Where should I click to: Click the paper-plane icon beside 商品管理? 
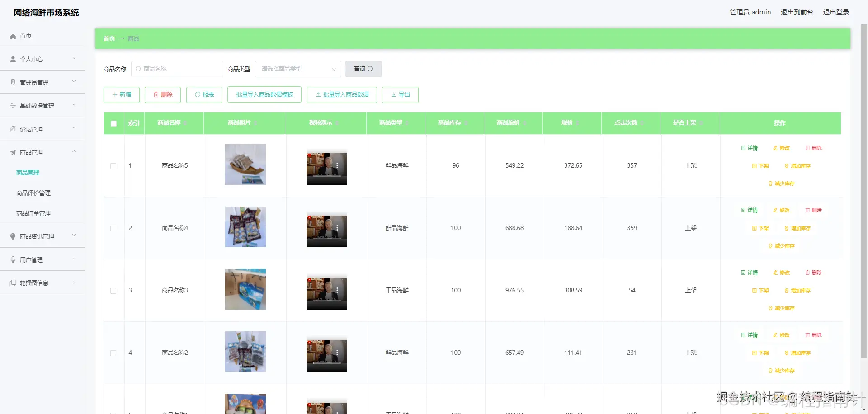point(13,152)
